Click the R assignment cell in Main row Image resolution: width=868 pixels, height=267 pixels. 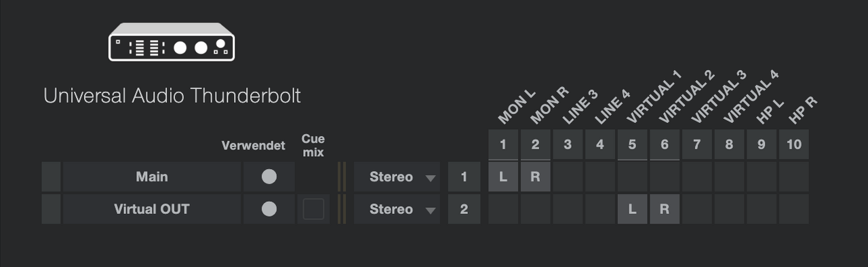535,177
